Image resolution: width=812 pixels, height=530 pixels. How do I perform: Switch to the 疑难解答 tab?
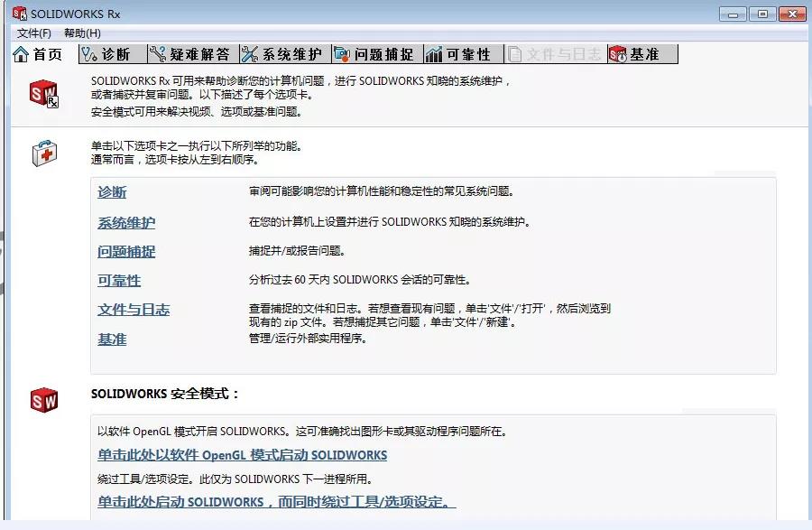click(x=193, y=54)
